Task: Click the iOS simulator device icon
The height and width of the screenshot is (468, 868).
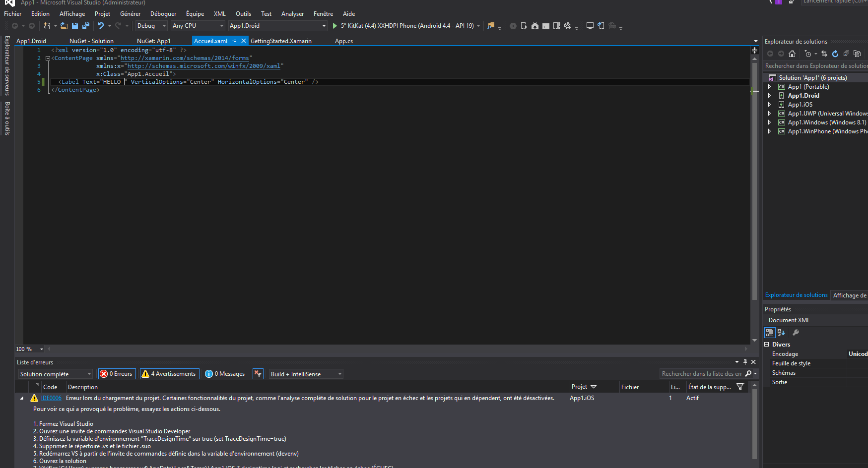Action: [x=601, y=26]
